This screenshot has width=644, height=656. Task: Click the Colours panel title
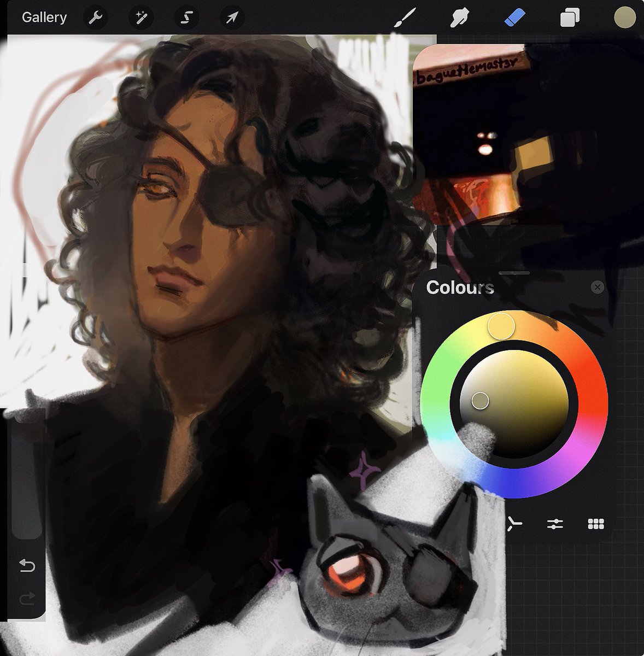click(x=460, y=288)
